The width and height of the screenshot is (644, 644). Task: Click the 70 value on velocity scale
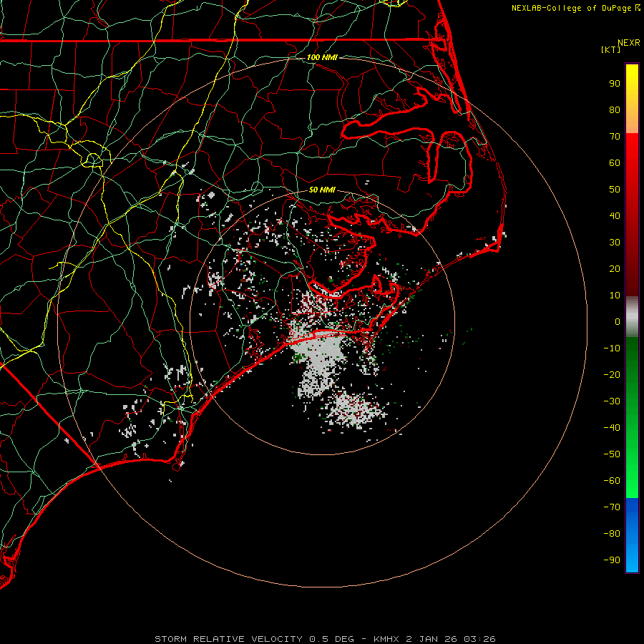point(615,137)
